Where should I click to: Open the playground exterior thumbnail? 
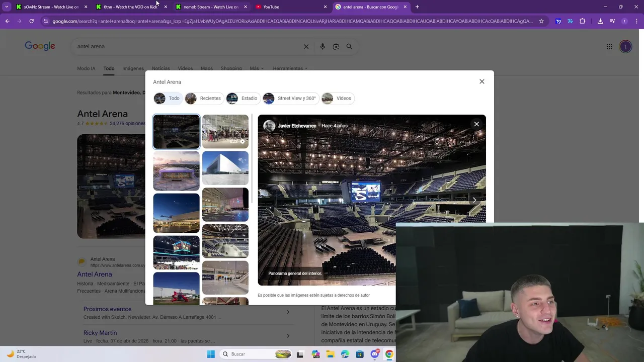click(x=176, y=288)
